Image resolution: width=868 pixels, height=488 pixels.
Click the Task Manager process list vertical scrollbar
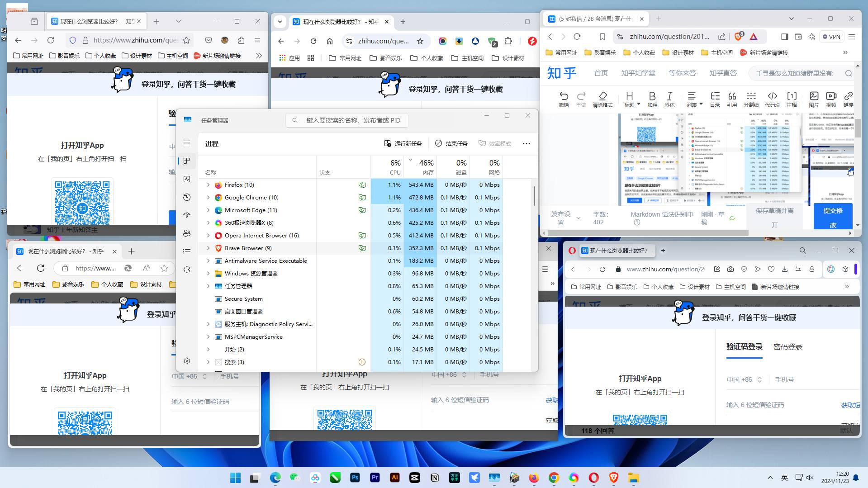point(534,195)
